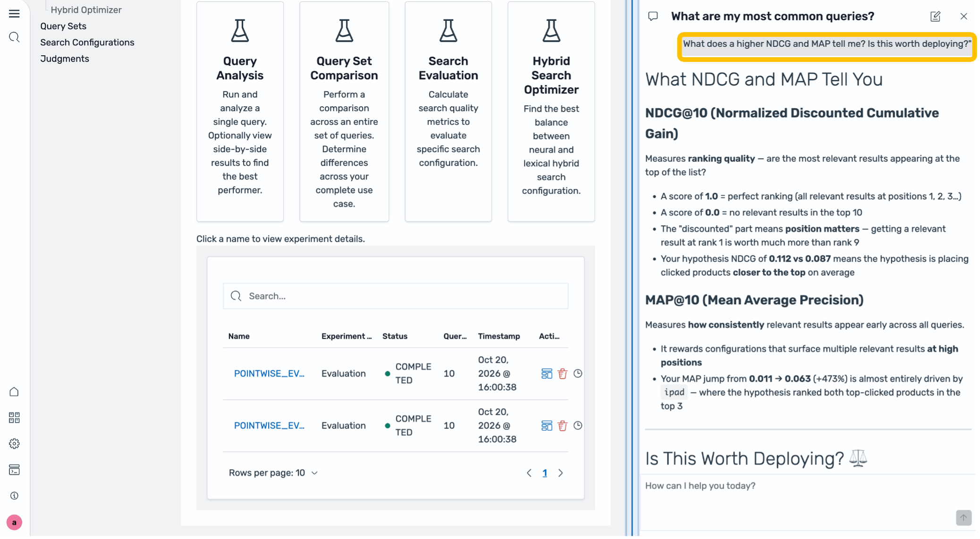Open the settings gear in left rail
Screen dimensions: 980x539
tap(14, 444)
